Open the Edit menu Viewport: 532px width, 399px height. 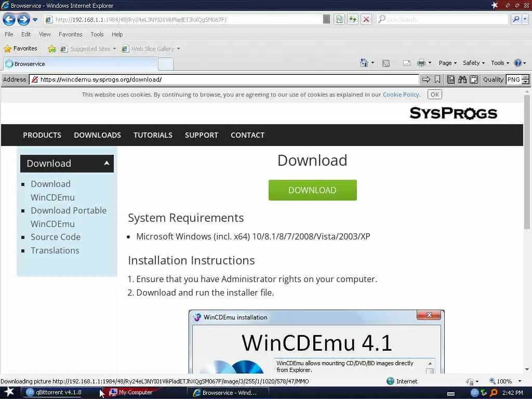click(26, 34)
